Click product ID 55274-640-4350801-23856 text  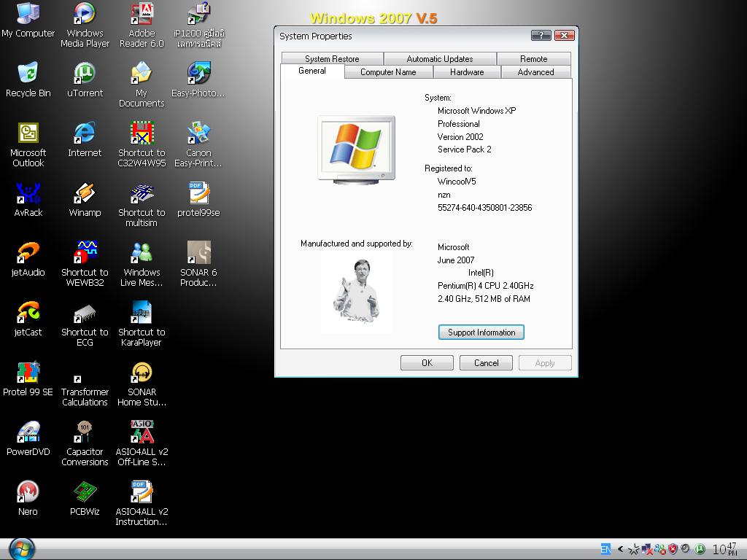[x=484, y=208]
